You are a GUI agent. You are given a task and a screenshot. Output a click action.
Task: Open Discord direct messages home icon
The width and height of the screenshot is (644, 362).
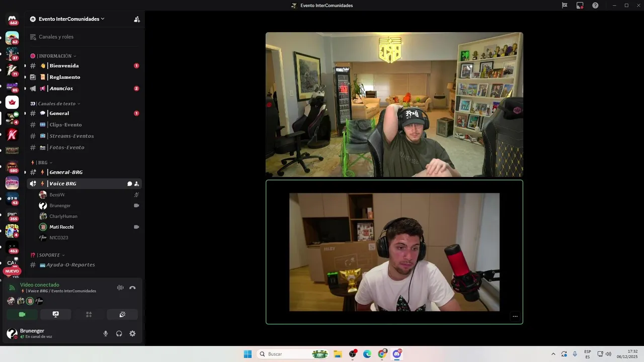tap(12, 19)
